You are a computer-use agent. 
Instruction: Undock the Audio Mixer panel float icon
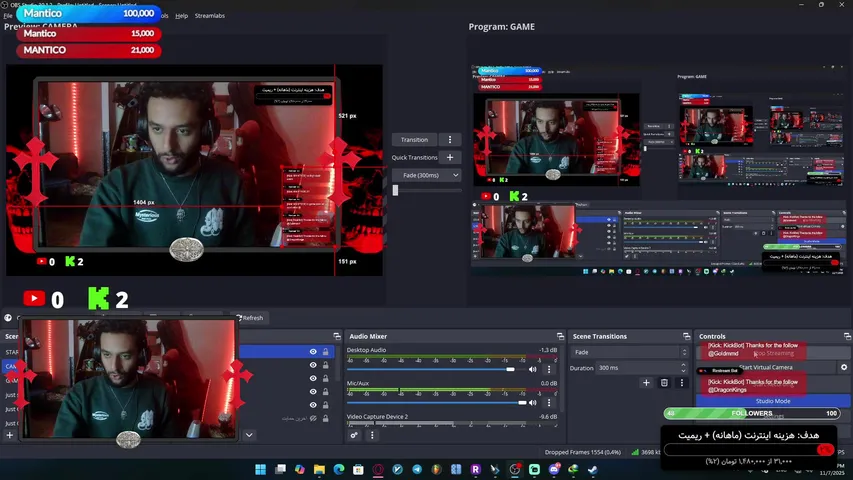[560, 336]
